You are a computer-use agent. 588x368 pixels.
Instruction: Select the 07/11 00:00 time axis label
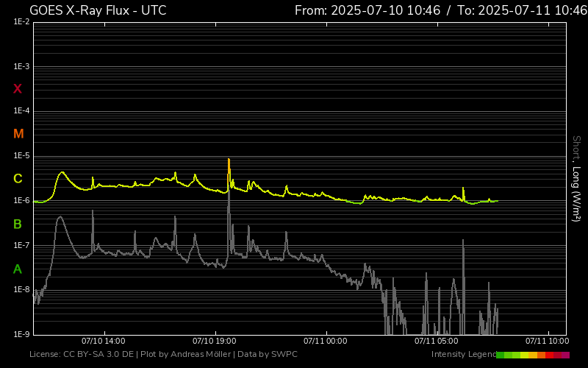coord(325,342)
